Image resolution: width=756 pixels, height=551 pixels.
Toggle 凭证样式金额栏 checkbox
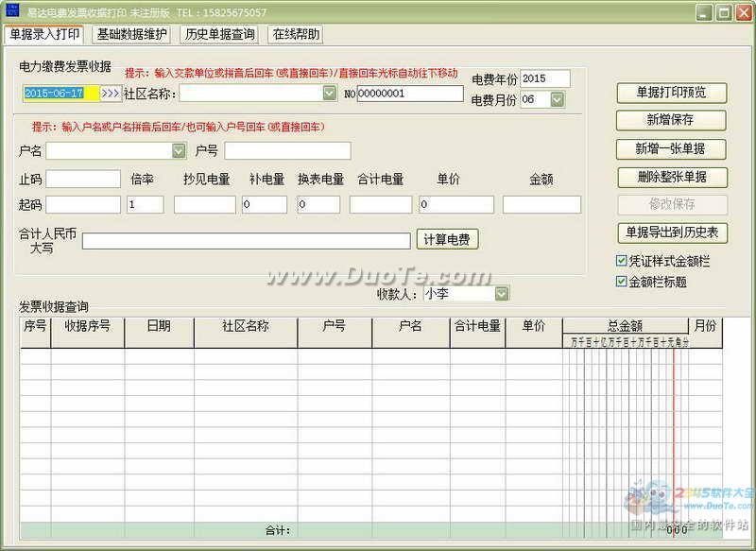pyautogui.click(x=621, y=261)
